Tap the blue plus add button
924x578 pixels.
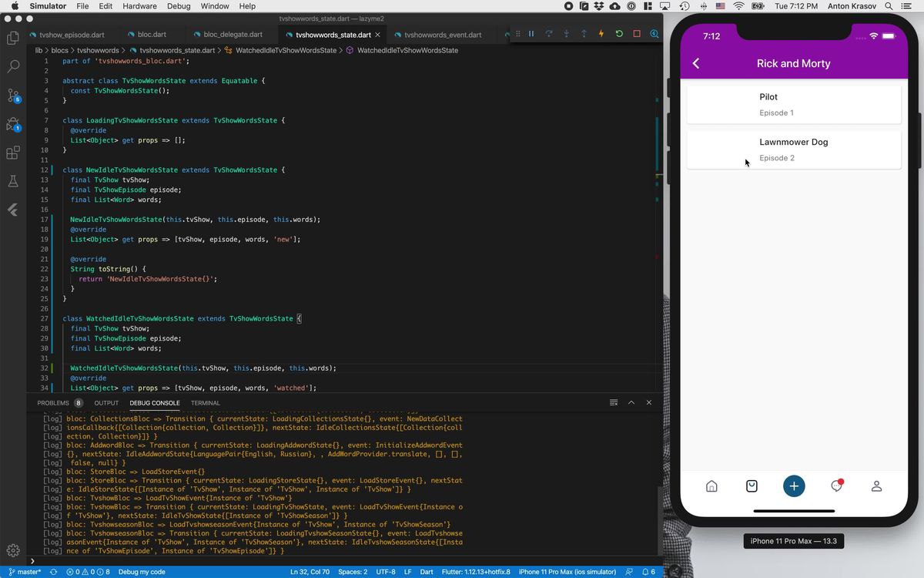tap(794, 486)
